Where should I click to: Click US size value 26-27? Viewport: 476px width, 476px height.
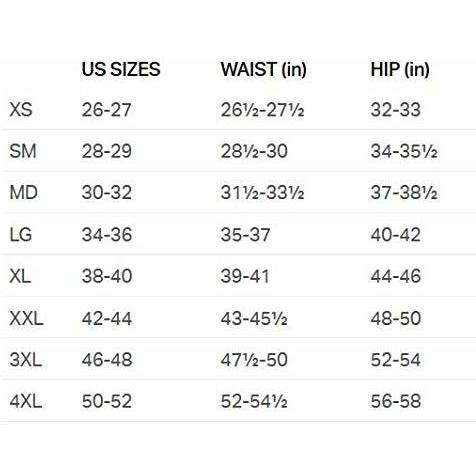(106, 110)
